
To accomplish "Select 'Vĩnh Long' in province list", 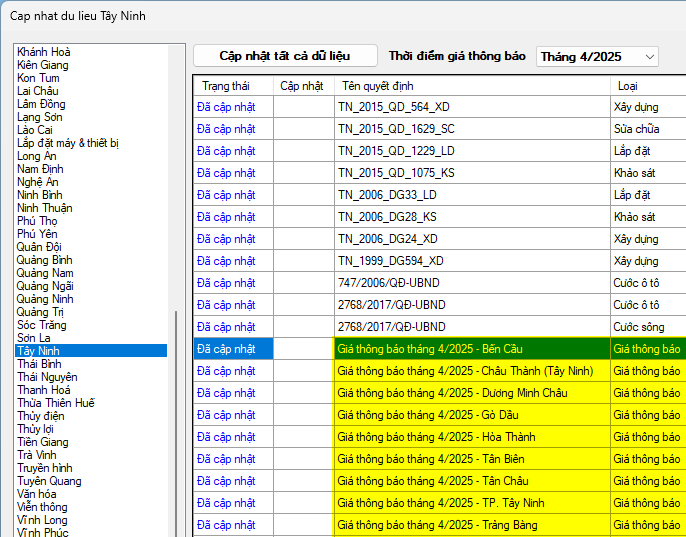I will coord(91,520).
